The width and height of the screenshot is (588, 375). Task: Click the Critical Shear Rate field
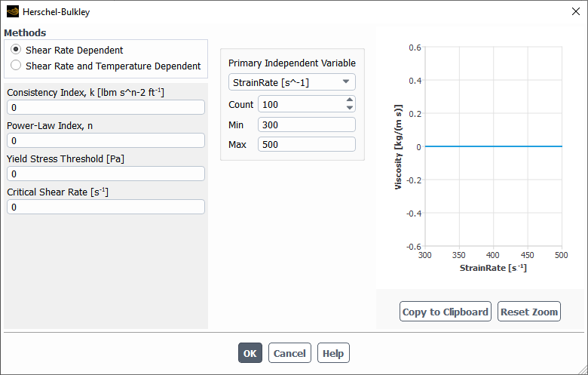tap(106, 207)
